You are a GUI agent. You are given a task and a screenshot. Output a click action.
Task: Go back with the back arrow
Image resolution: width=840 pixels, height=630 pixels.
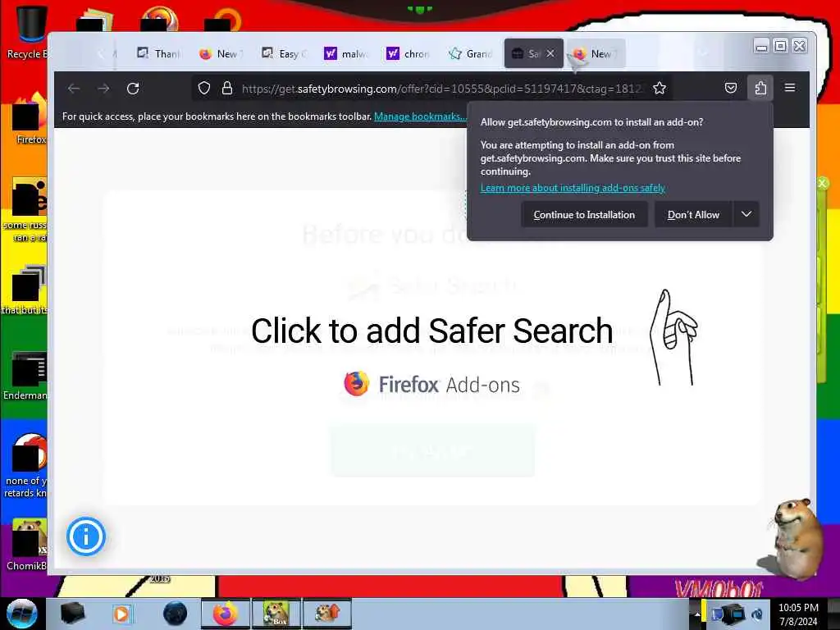(x=74, y=89)
